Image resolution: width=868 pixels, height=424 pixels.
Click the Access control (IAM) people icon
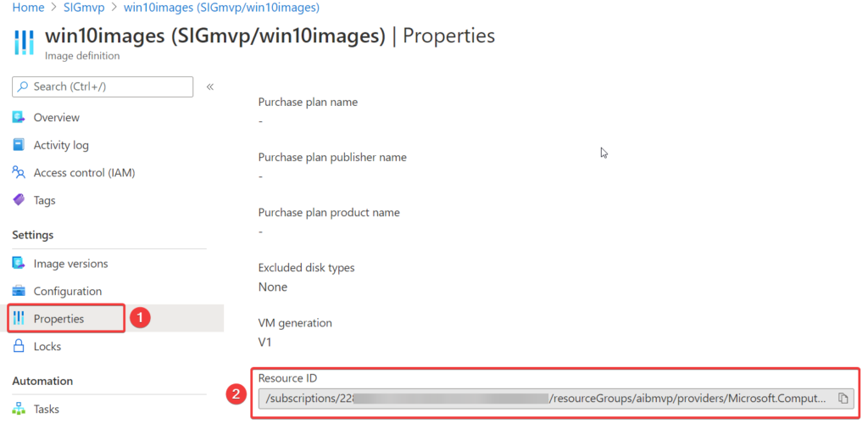[19, 172]
